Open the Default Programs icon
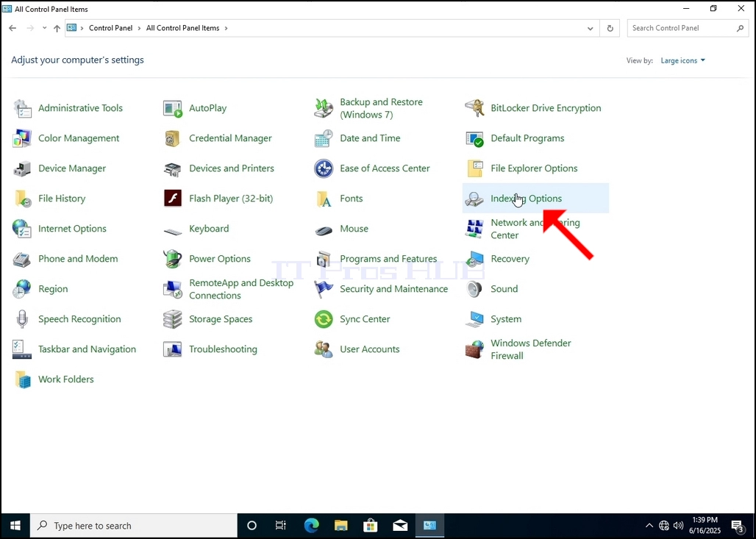 pos(474,138)
